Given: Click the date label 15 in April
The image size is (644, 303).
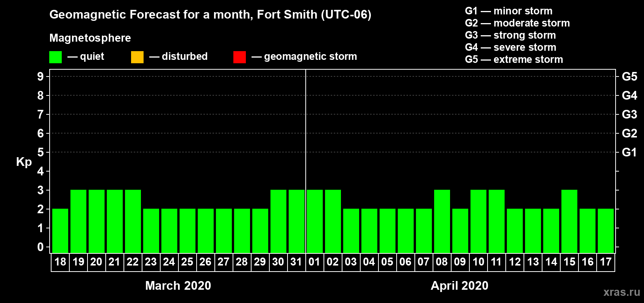Looking at the screenshot, I should pyautogui.click(x=569, y=262).
